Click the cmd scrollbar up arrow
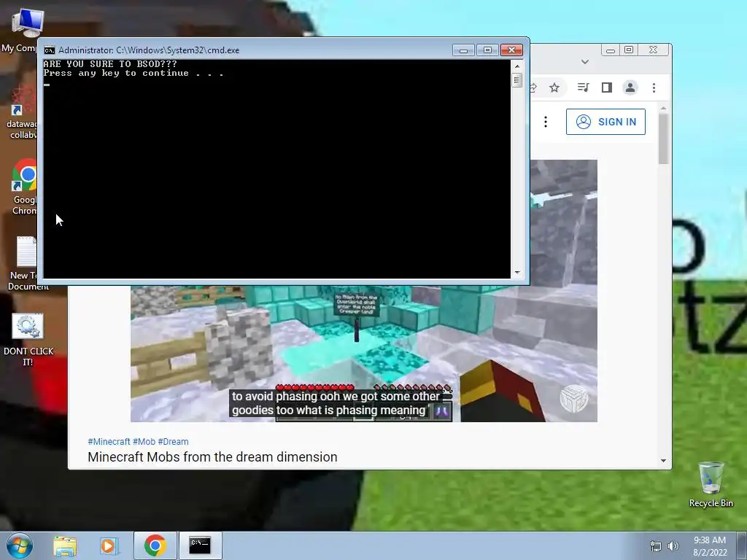The width and height of the screenshot is (747, 560). pyautogui.click(x=517, y=65)
